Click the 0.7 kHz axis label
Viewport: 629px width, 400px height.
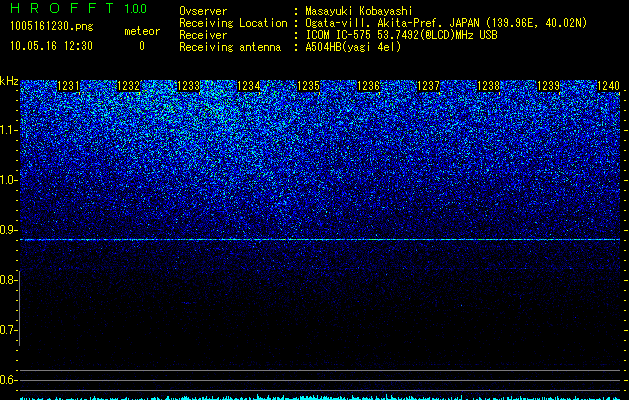pos(8,330)
